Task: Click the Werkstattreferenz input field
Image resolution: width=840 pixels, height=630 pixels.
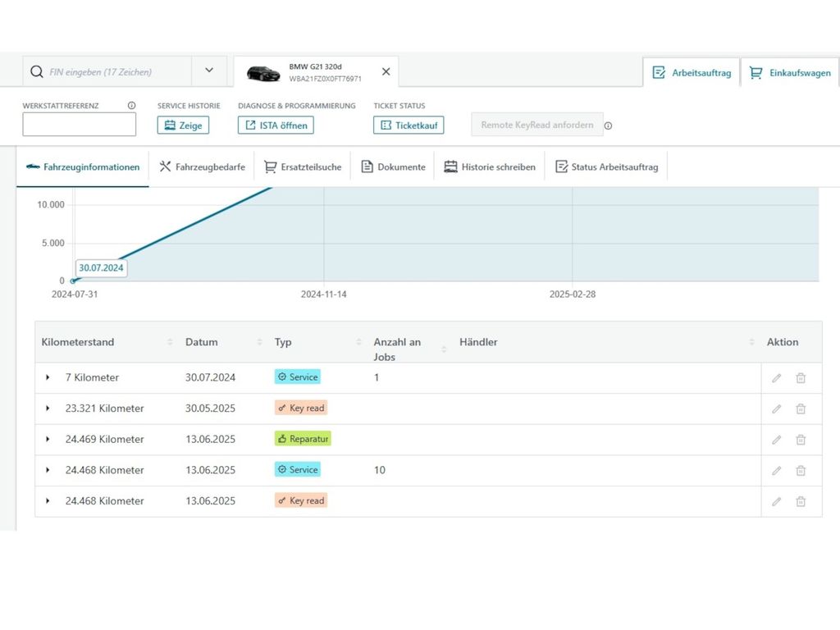Action: tap(80, 125)
